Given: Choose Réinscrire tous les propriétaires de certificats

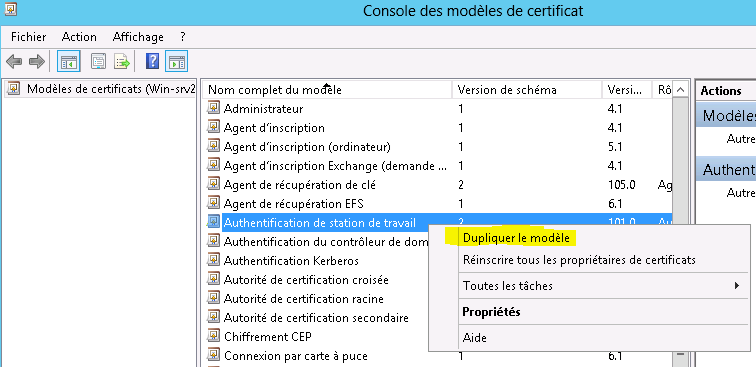Looking at the screenshot, I should point(579,260).
